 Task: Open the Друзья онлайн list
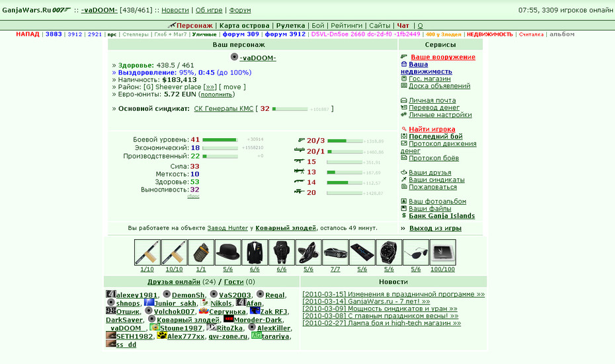174,281
